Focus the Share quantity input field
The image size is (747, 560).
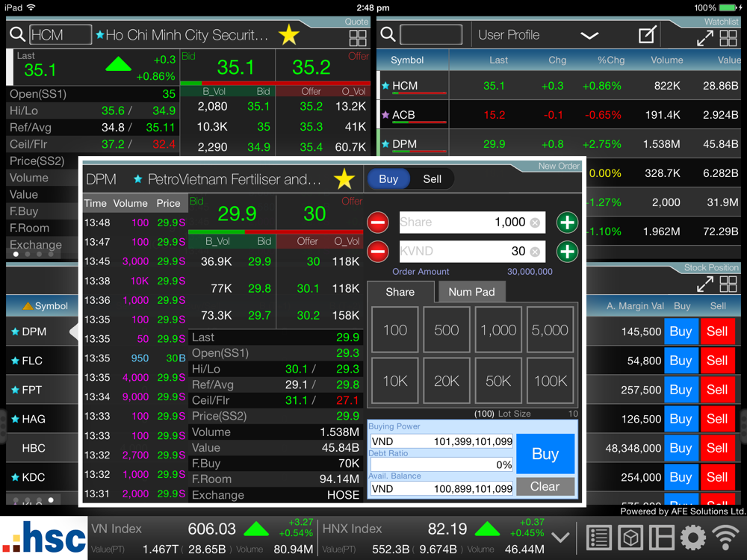point(472,223)
